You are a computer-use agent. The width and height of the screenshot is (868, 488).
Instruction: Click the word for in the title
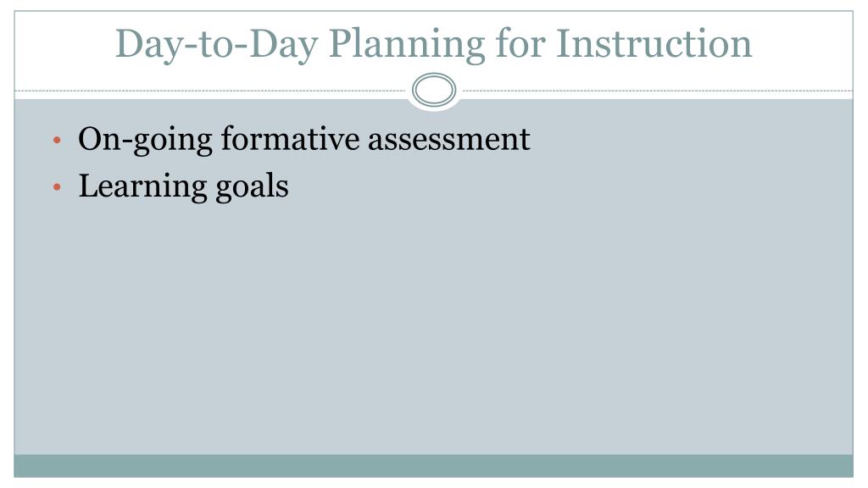pos(520,42)
